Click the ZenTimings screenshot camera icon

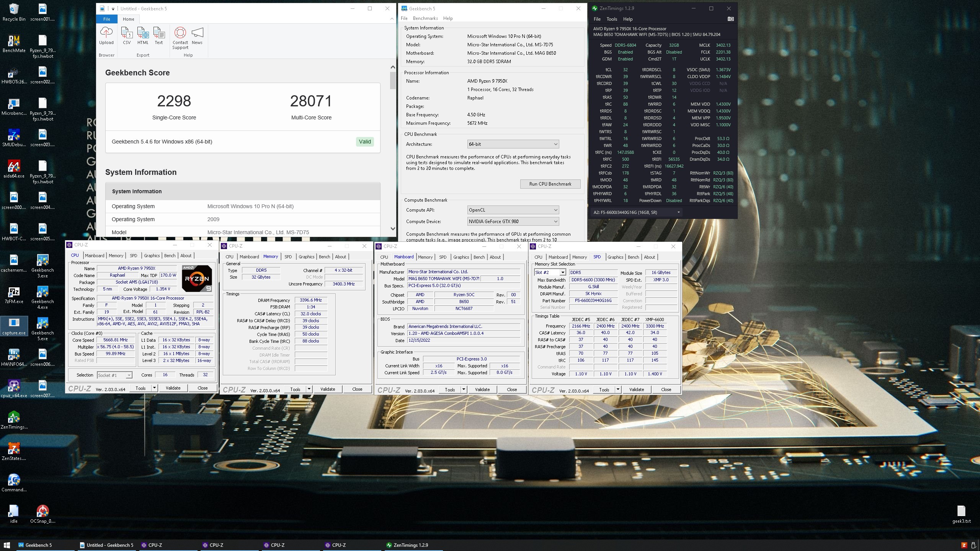[730, 19]
